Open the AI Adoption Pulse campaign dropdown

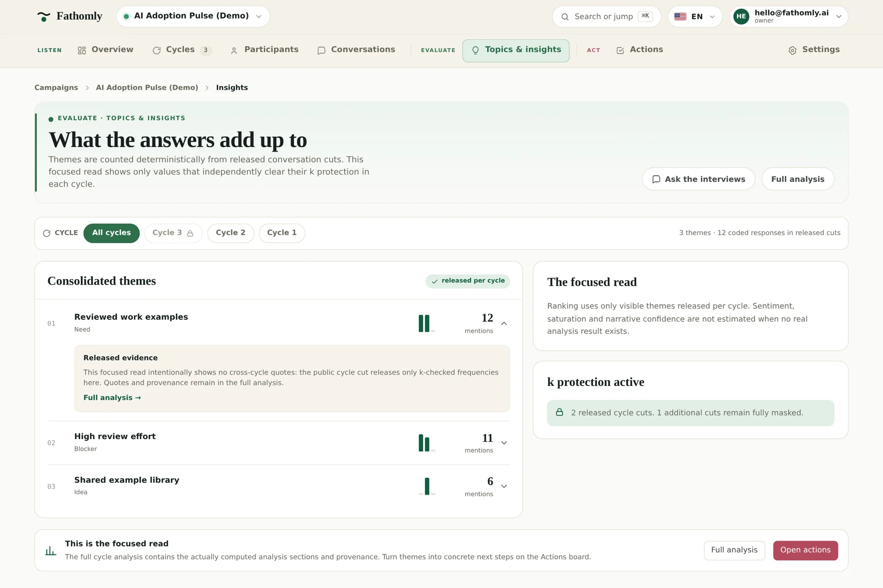tap(193, 16)
